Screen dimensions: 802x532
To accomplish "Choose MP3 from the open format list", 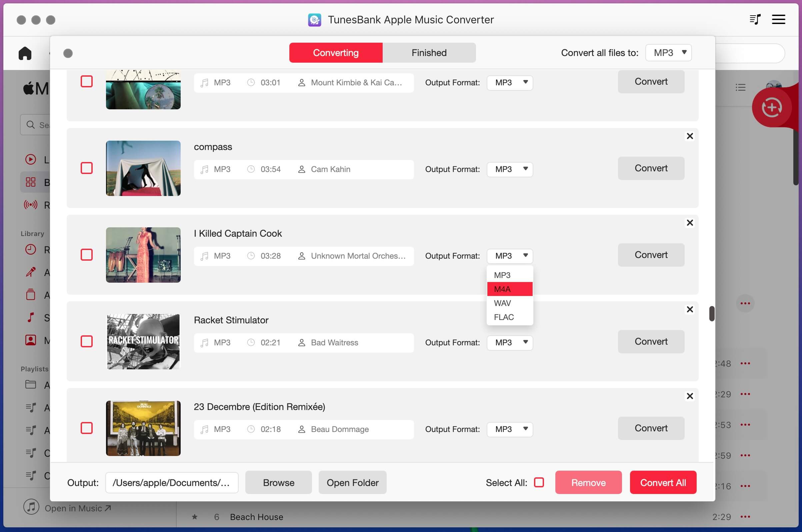I will pyautogui.click(x=510, y=275).
